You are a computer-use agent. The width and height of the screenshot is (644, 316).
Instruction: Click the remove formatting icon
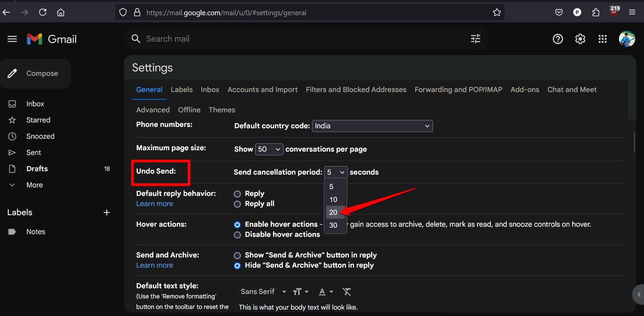click(x=347, y=292)
